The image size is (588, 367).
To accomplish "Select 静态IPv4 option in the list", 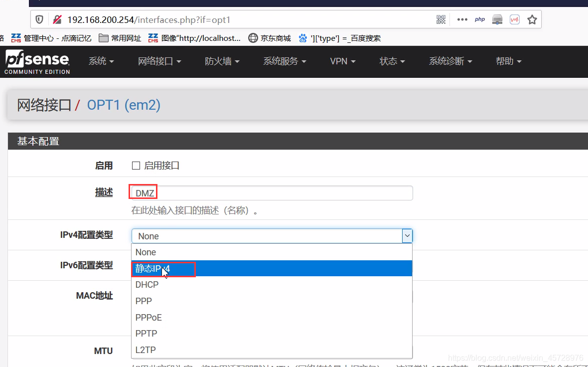I will click(x=272, y=268).
